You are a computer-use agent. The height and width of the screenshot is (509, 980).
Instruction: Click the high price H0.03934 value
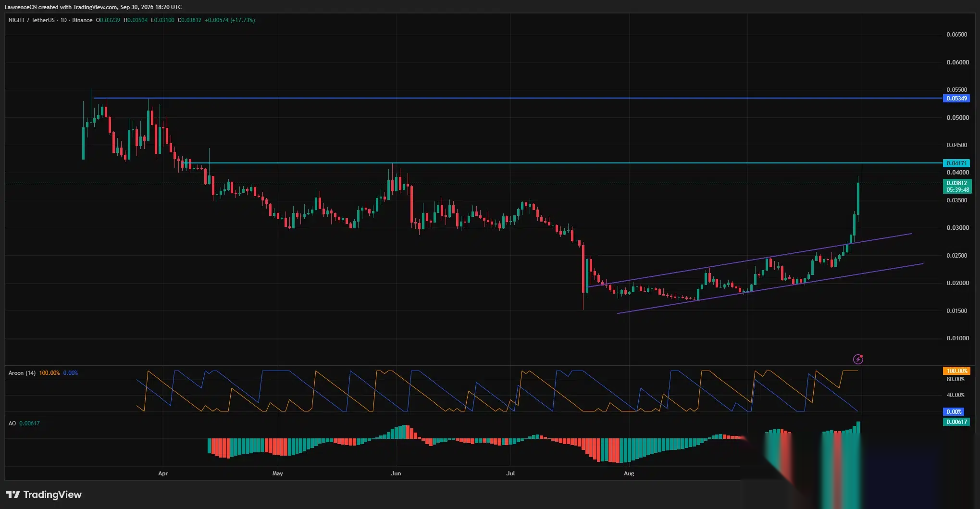coord(136,20)
